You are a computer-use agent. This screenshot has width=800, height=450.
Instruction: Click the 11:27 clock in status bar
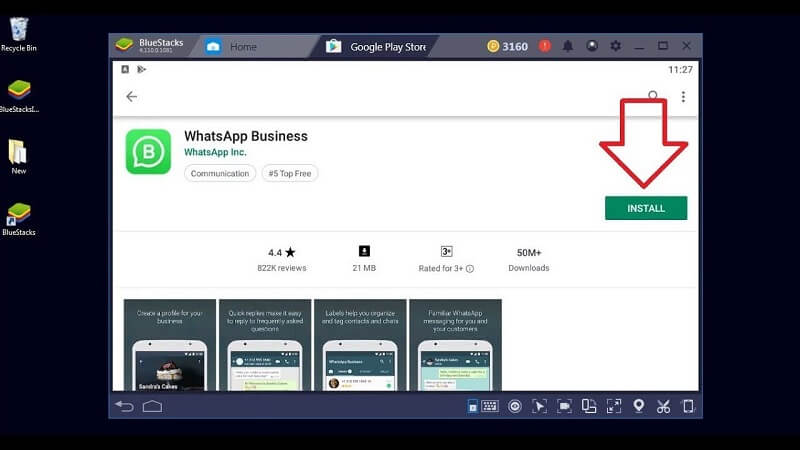pyautogui.click(x=681, y=69)
